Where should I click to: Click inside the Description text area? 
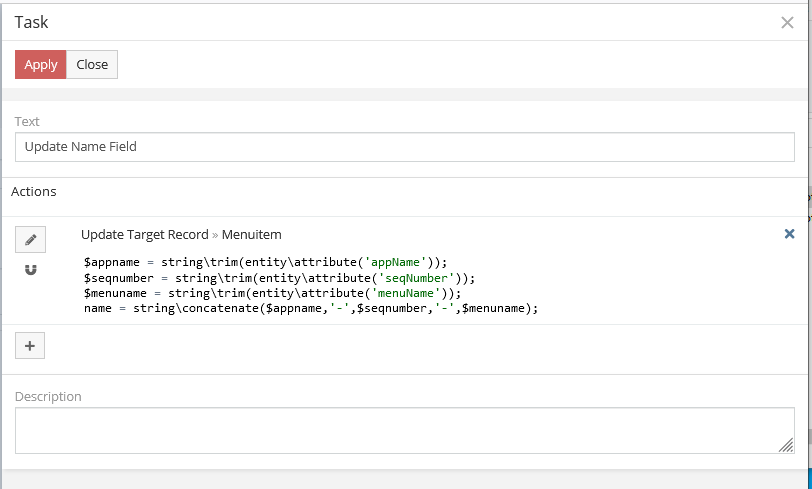click(x=404, y=431)
